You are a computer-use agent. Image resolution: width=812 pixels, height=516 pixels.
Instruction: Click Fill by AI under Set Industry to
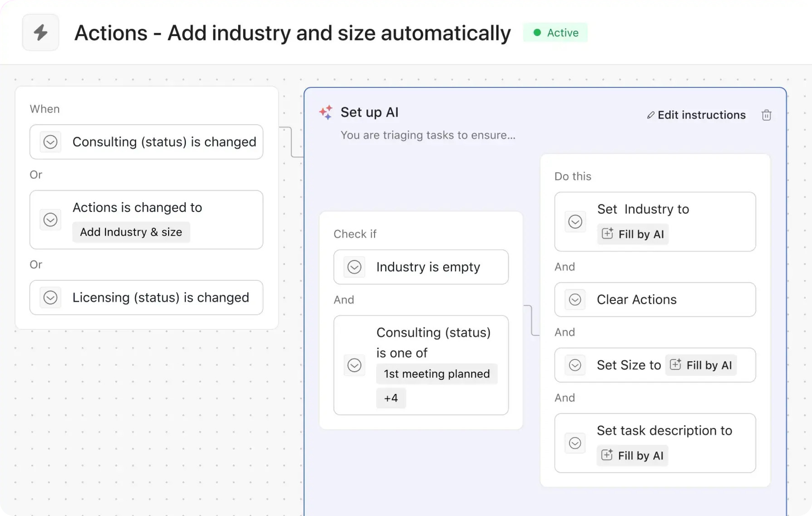633,234
